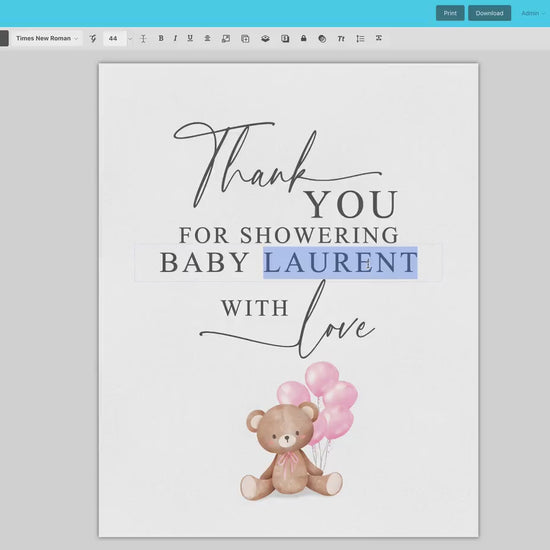Click the font style script icon

pos(93,38)
